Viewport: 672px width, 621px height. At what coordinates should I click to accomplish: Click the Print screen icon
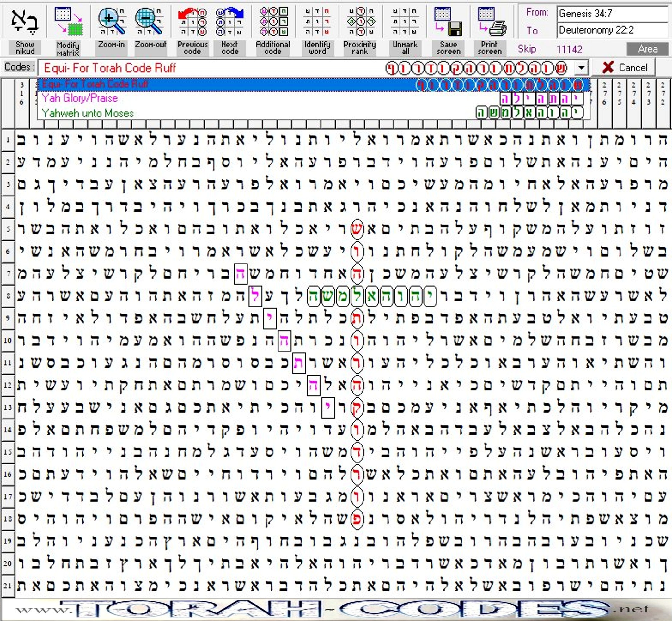pos(492,22)
